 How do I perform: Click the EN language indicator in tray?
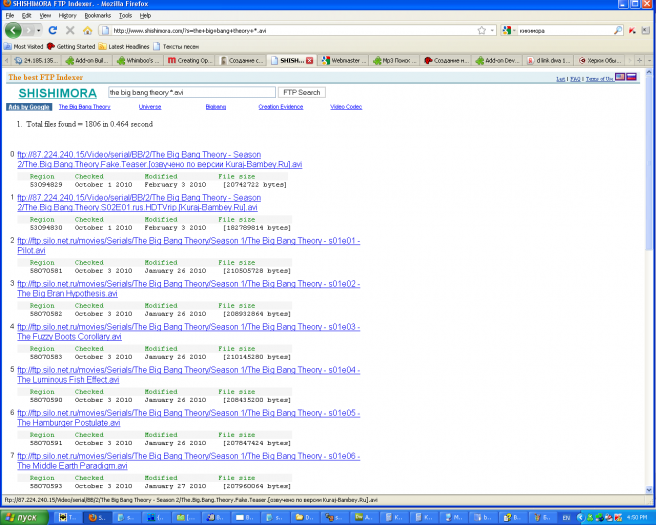point(566,517)
